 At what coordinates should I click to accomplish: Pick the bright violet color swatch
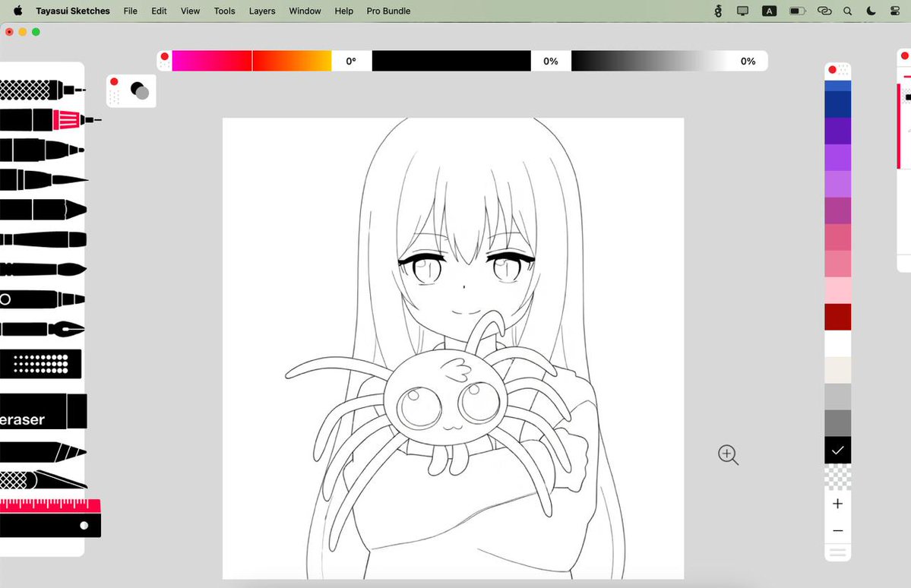(838, 158)
